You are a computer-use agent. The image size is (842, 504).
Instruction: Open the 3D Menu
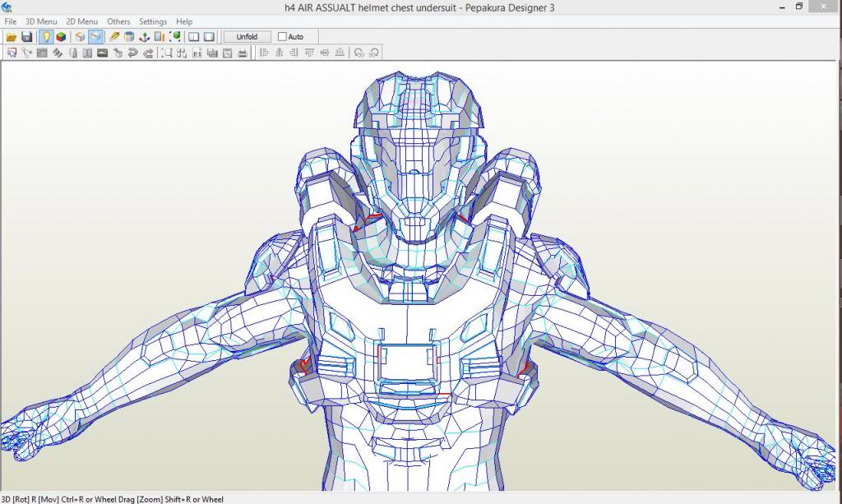point(41,21)
